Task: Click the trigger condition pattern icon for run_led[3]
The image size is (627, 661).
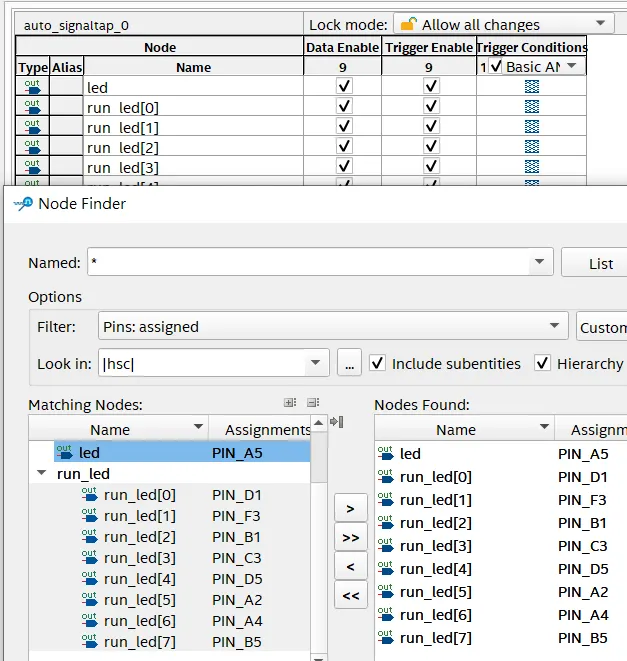Action: point(532,167)
